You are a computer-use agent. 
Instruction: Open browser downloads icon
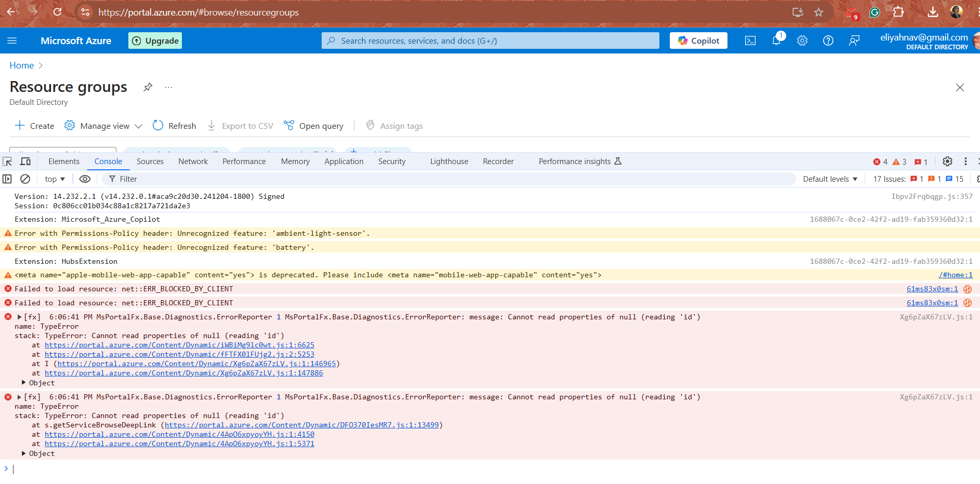[x=933, y=12]
